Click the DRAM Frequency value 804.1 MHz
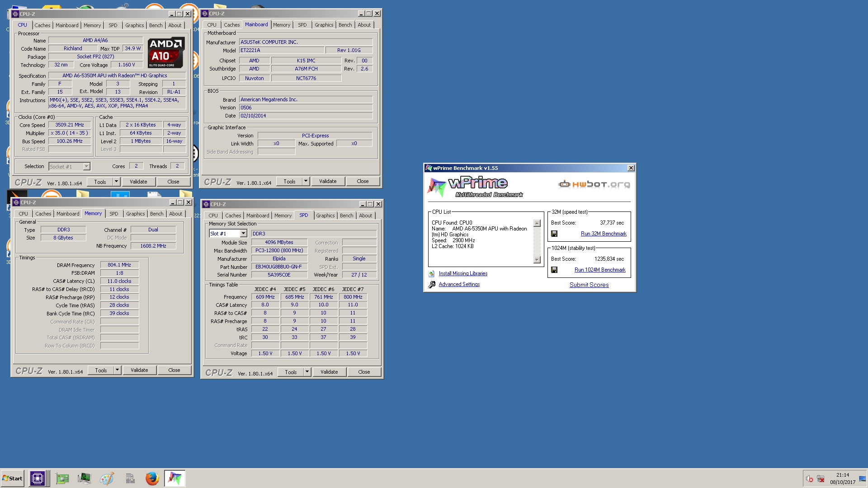Viewport: 868px width, 488px height. [x=119, y=265]
